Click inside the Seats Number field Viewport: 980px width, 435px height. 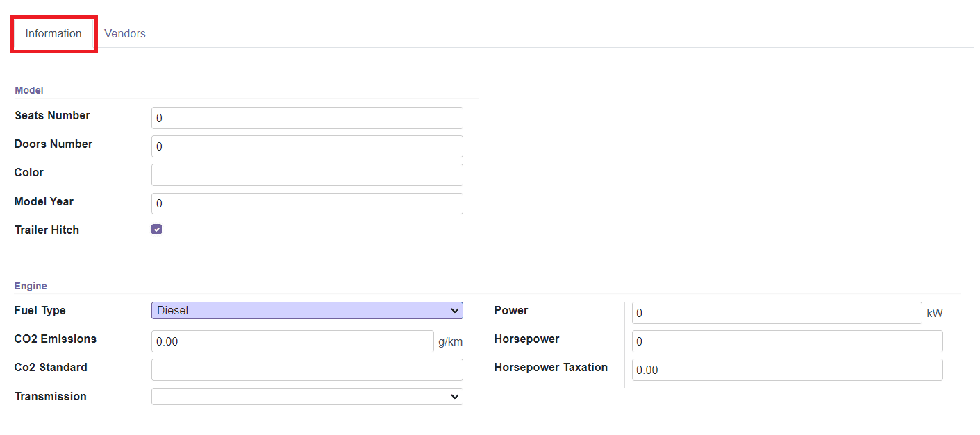coord(307,117)
